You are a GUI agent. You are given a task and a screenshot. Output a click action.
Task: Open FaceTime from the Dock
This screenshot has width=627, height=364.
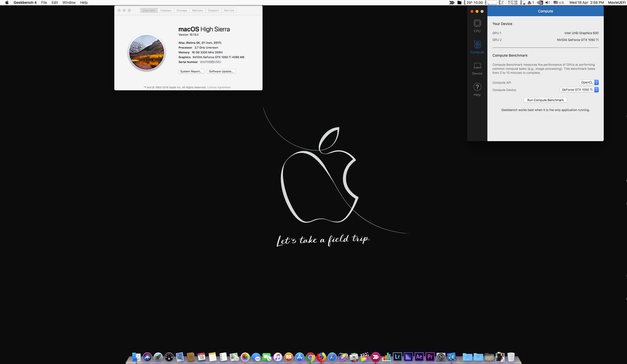point(267,357)
